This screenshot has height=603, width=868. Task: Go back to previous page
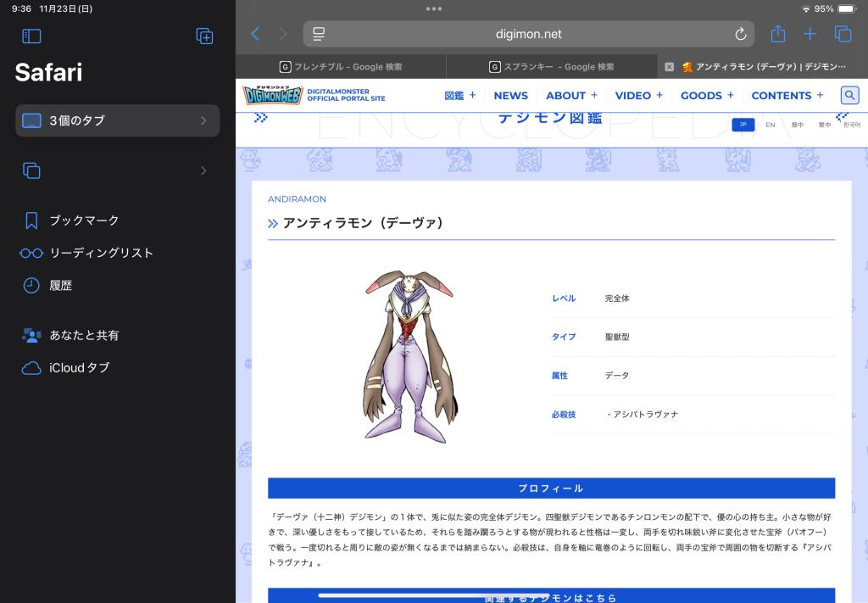point(255,34)
